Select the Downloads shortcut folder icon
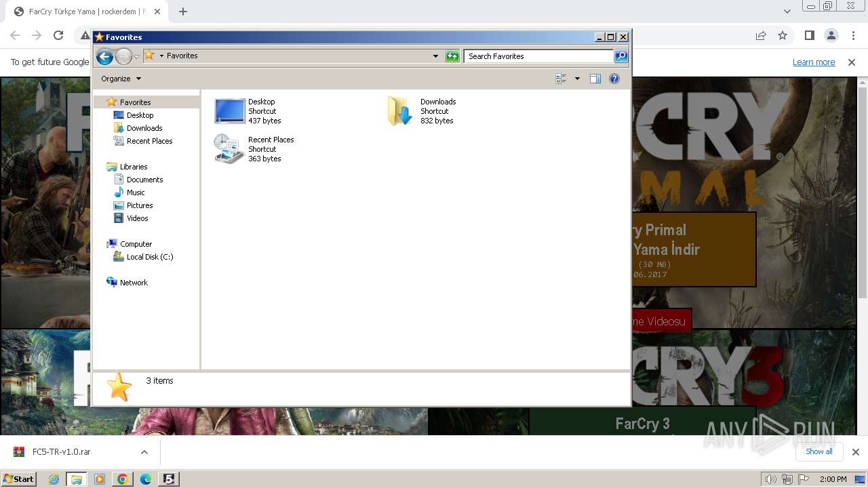 pyautogui.click(x=400, y=110)
